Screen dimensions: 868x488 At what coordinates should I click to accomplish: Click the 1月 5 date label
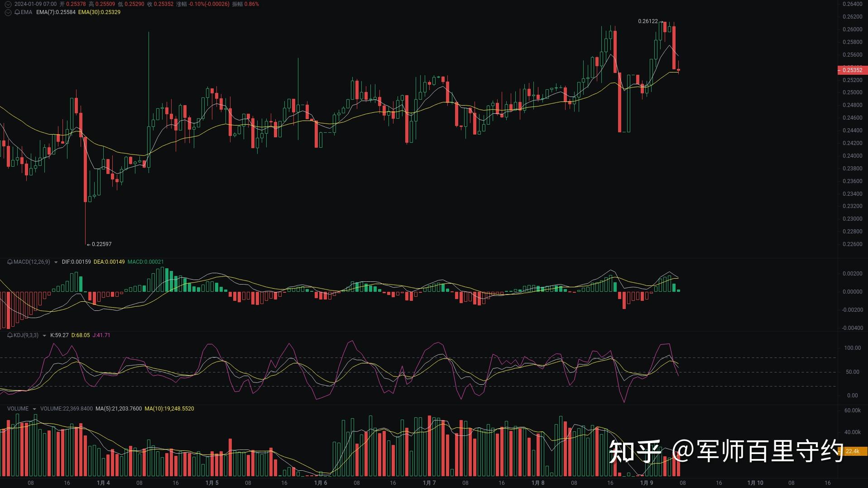212,483
